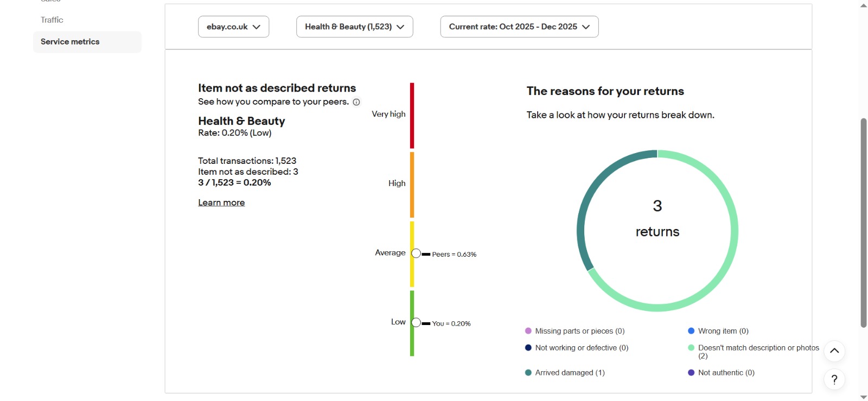Go to Traffic in the sidebar
The height and width of the screenshot is (401, 868).
pyautogui.click(x=52, y=20)
